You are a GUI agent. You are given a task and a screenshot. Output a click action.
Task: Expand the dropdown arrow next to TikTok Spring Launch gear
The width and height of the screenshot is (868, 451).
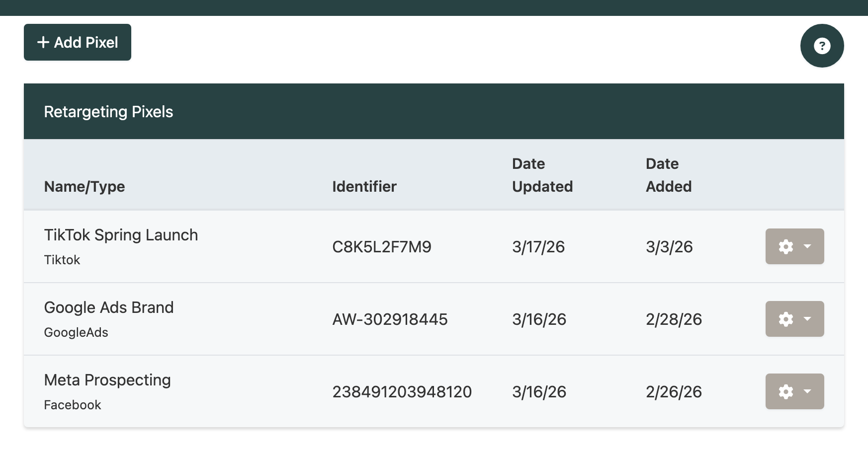[x=807, y=246]
